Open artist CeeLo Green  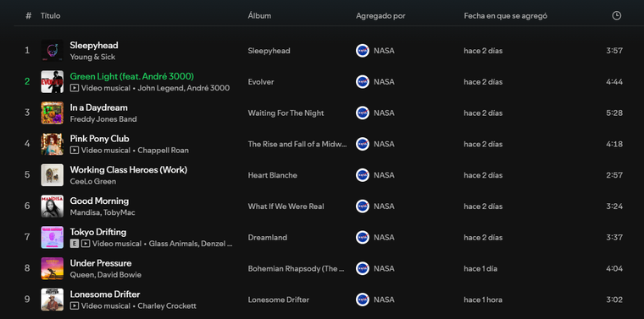pos(93,181)
